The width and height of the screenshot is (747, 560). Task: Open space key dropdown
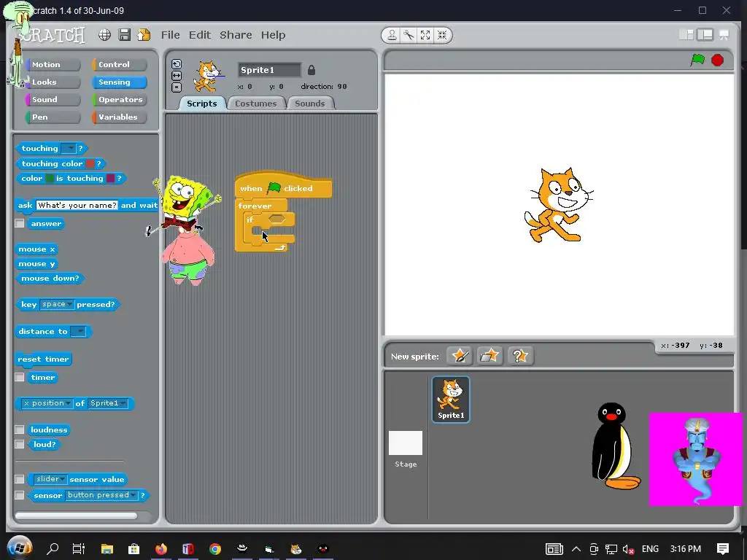coord(57,304)
